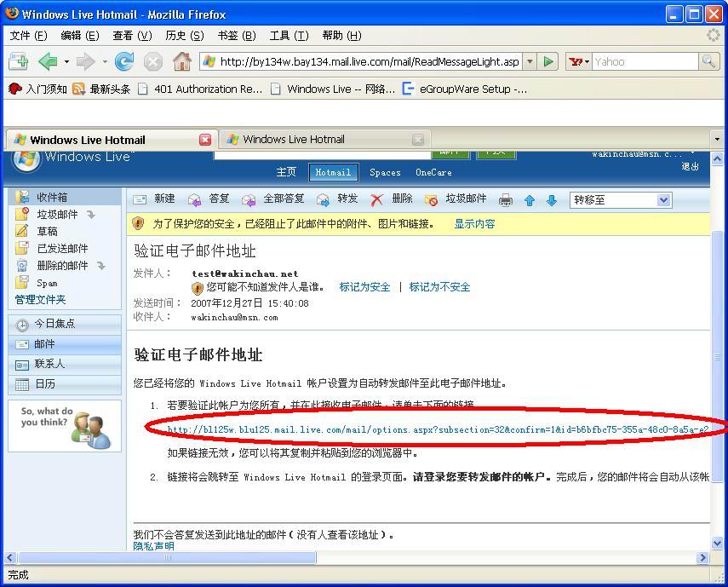Open the 工具 Tools menu
This screenshot has height=587, width=728.
click(289, 36)
